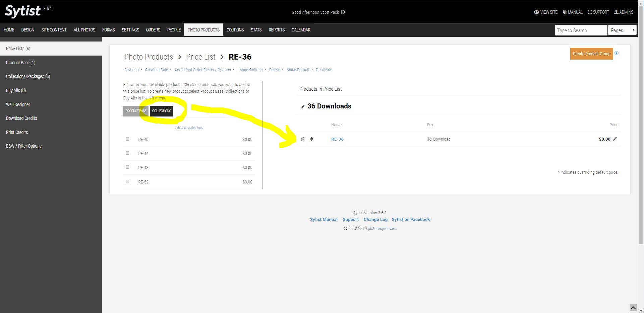Click the View Site globe icon
Viewport: 644px width, 313px height.
tap(536, 12)
